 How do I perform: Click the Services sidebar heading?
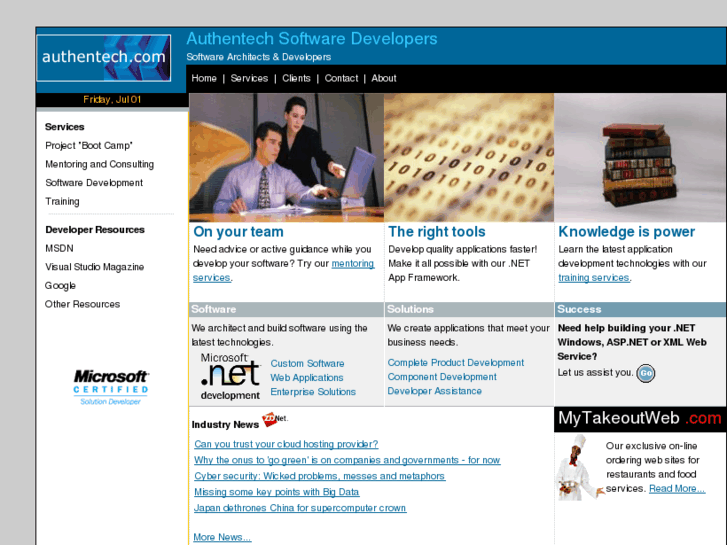64,127
